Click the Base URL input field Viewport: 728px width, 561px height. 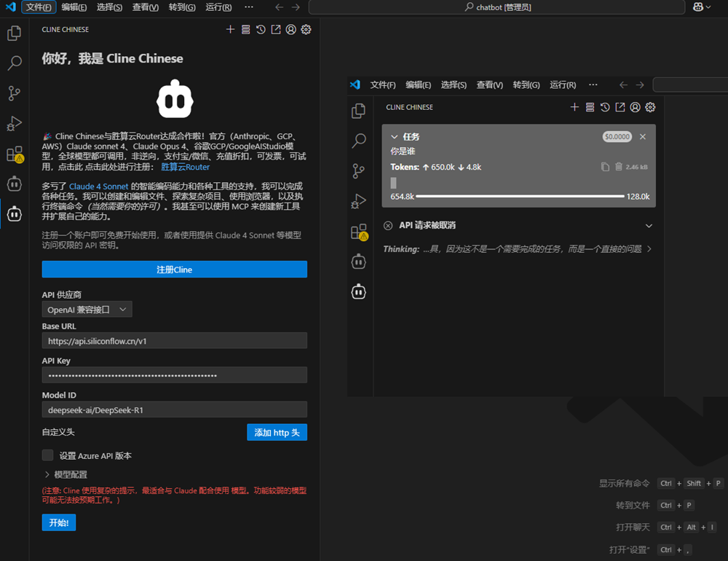(175, 341)
